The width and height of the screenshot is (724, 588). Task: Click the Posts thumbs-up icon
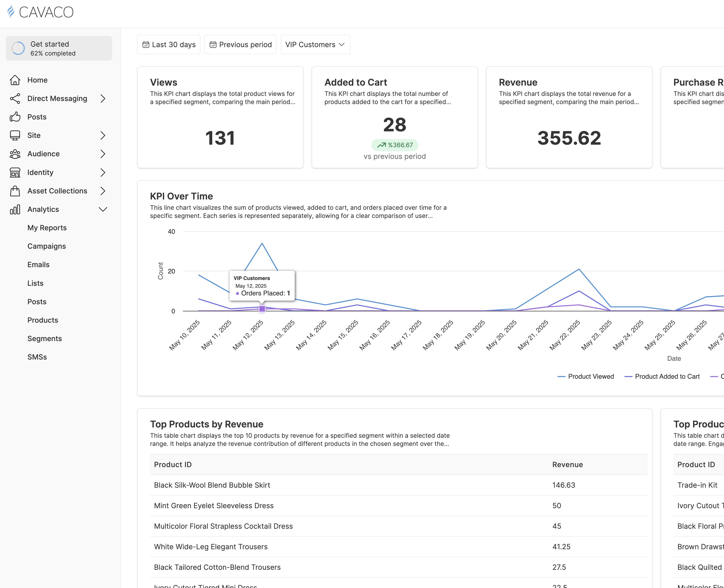click(15, 117)
